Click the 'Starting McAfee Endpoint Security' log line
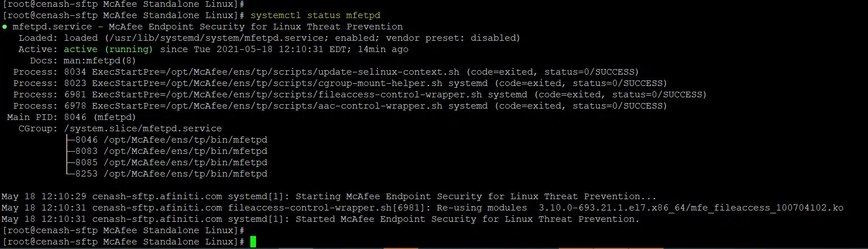 [x=329, y=196]
